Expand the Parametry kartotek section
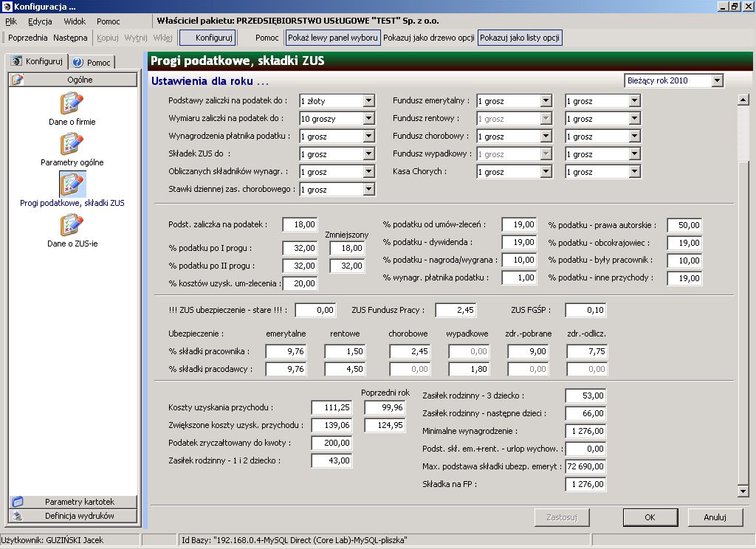 73,501
